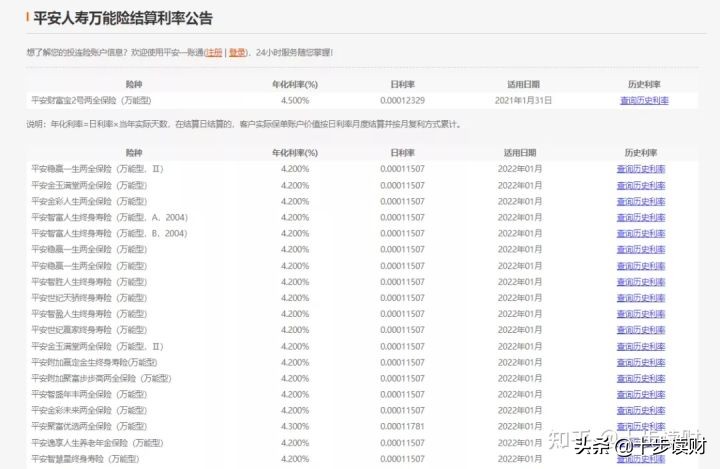Open 查询历史利率 for 平安智盈人生终身寿险
Image resolution: width=720 pixels, height=469 pixels.
coord(641,314)
